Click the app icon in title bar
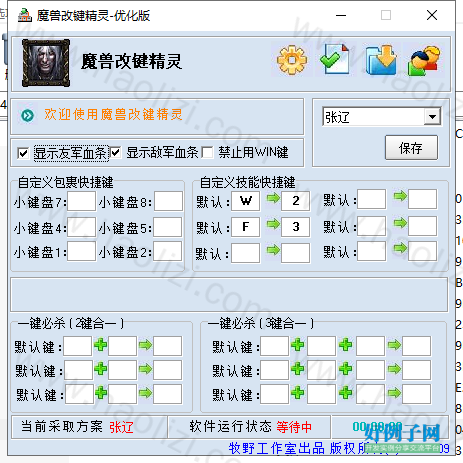463x463 pixels. pyautogui.click(x=25, y=15)
